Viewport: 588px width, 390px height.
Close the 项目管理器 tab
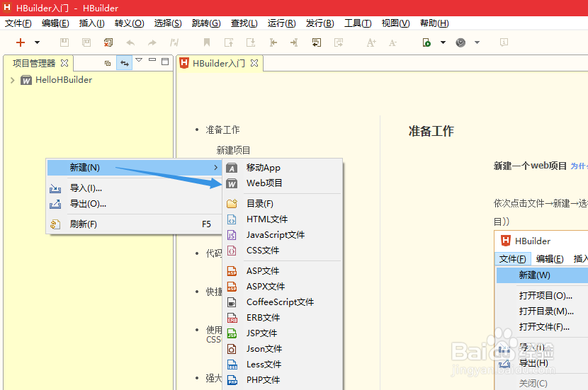pos(64,63)
